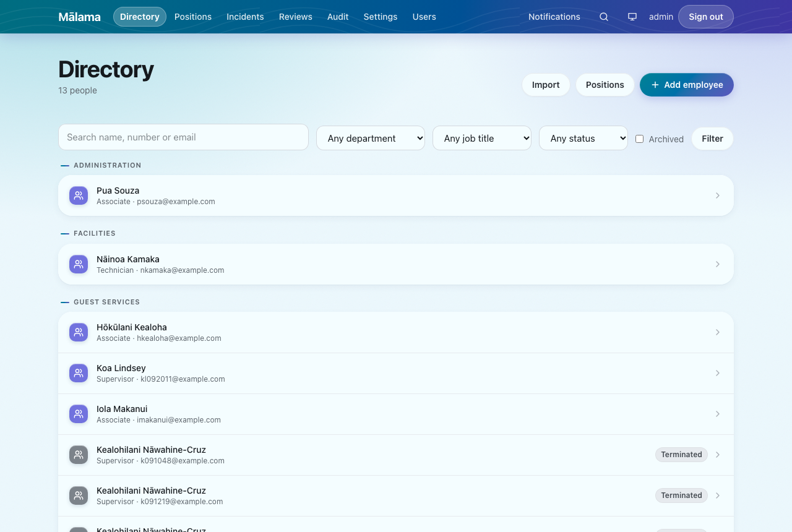The image size is (792, 532).
Task: Open chevron for k091048@example.com row
Action: (x=718, y=455)
